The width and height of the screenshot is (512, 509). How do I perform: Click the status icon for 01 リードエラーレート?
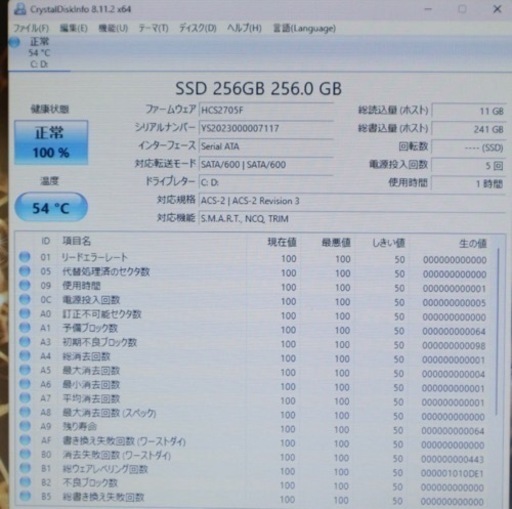[x=25, y=257]
